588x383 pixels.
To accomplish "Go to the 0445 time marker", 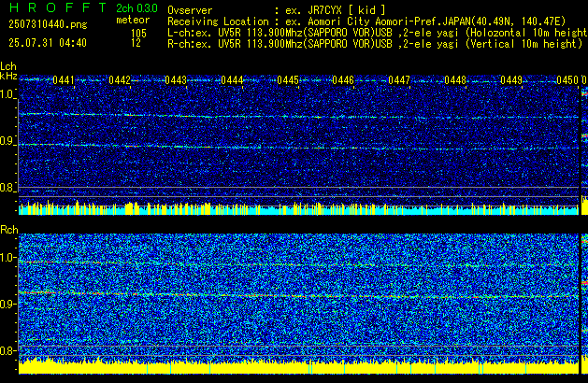I will pos(288,80).
